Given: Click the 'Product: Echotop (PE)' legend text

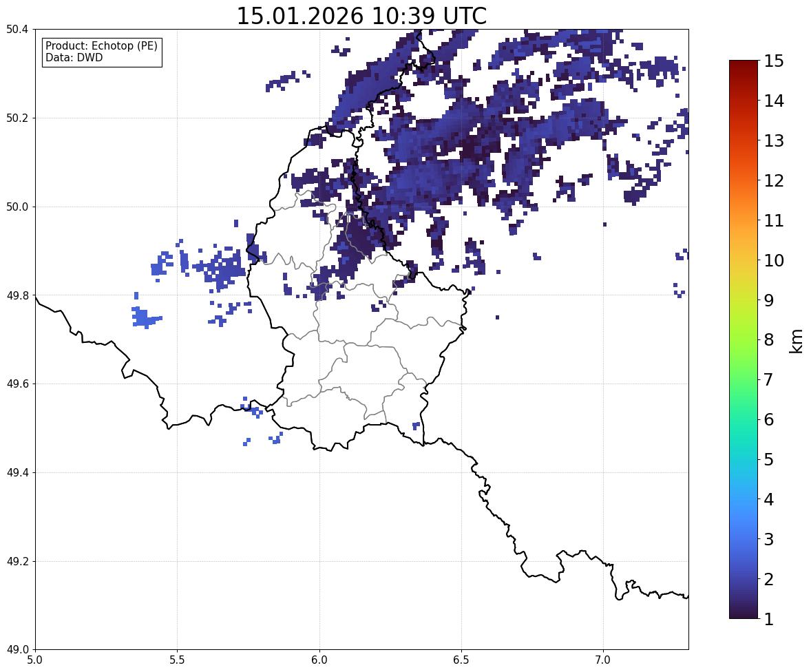Looking at the screenshot, I should pos(101,46).
